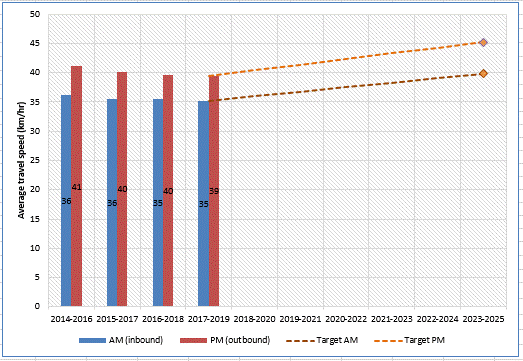This screenshot has width=523, height=361.
Task: Click the blue AM (inbound) legend swatch
Action: [92, 340]
